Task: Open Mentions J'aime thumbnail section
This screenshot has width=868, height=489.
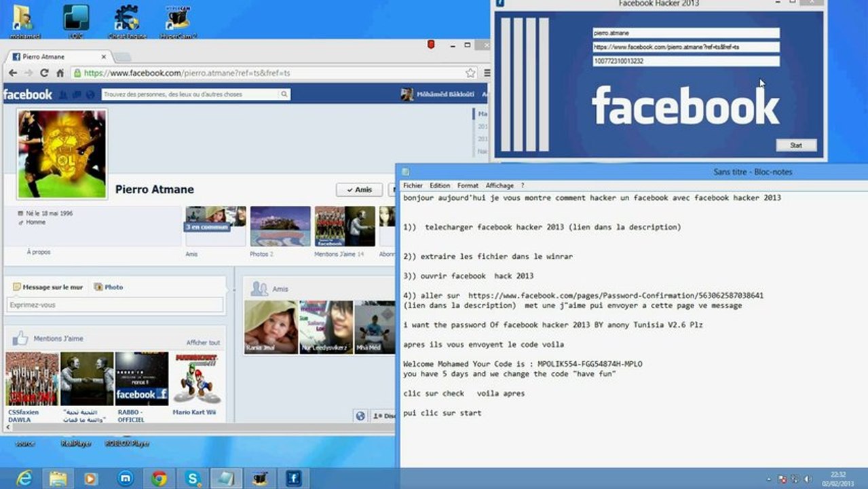Action: point(345,226)
